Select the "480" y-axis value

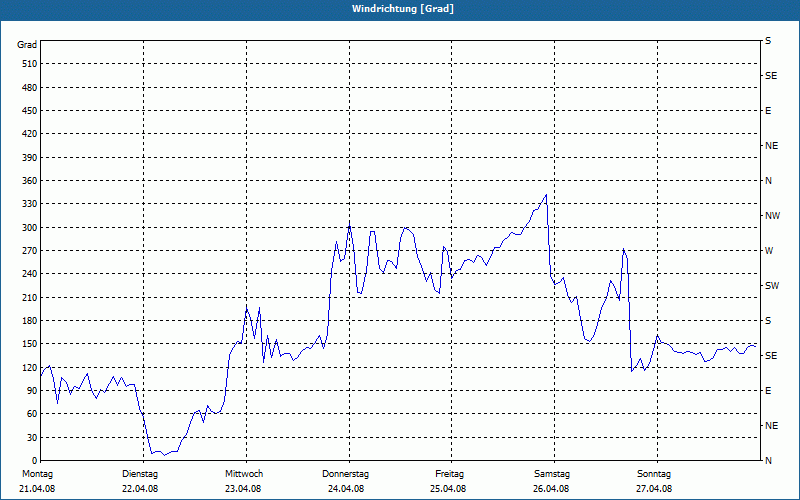[30, 88]
